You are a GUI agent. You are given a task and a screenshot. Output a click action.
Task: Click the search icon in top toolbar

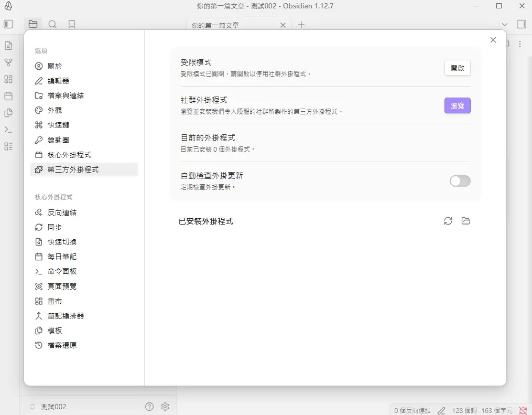point(52,24)
